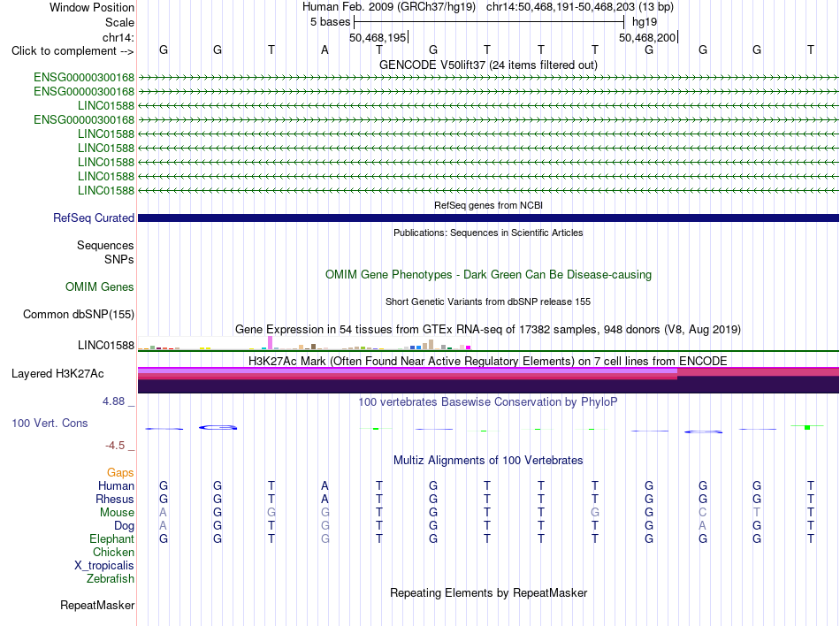The height and width of the screenshot is (626, 840).
Task: Open the "RefSeq genes from NCBI" track title
Action: pos(488,205)
